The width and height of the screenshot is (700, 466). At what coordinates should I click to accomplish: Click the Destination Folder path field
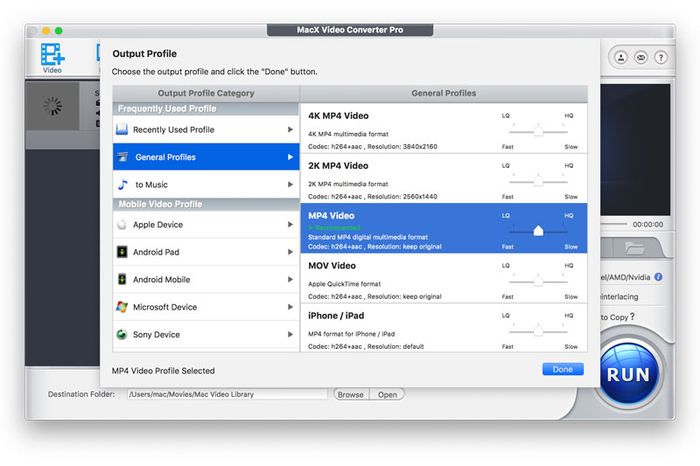tap(227, 395)
